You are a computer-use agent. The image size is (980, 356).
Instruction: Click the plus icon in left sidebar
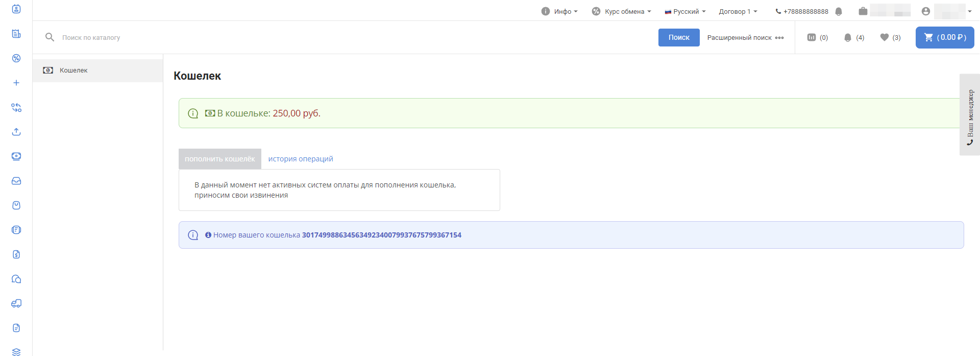click(x=16, y=83)
